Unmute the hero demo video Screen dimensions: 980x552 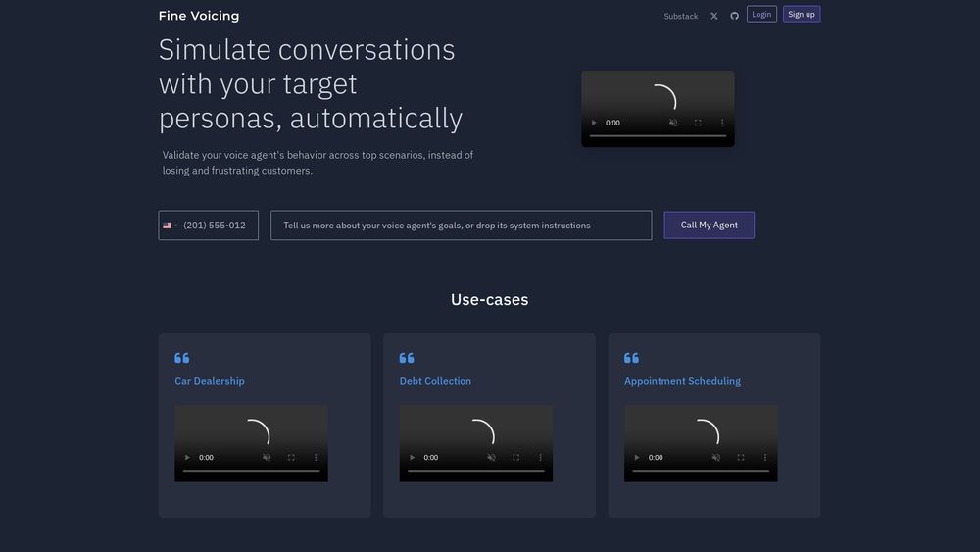(x=673, y=123)
